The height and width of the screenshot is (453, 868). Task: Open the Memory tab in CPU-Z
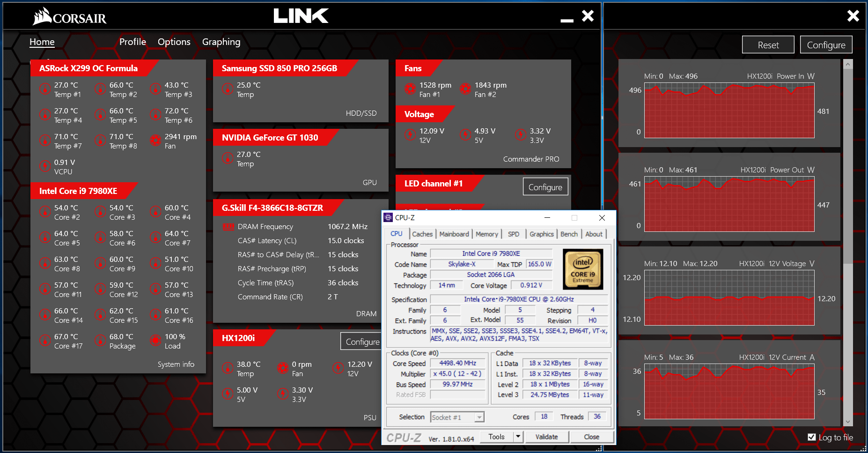(x=487, y=234)
